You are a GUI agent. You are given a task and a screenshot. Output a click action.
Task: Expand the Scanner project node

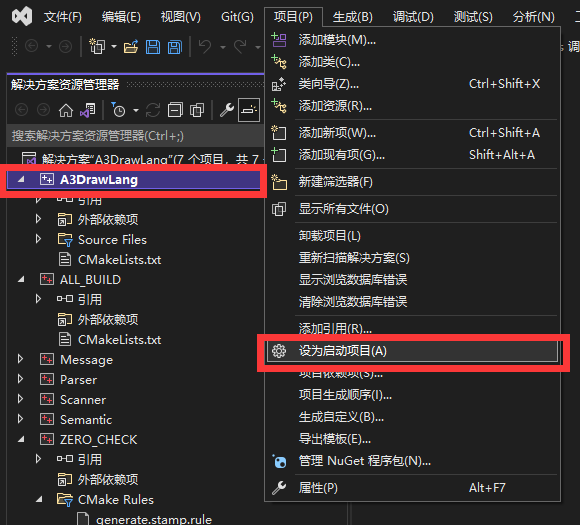click(x=20, y=399)
